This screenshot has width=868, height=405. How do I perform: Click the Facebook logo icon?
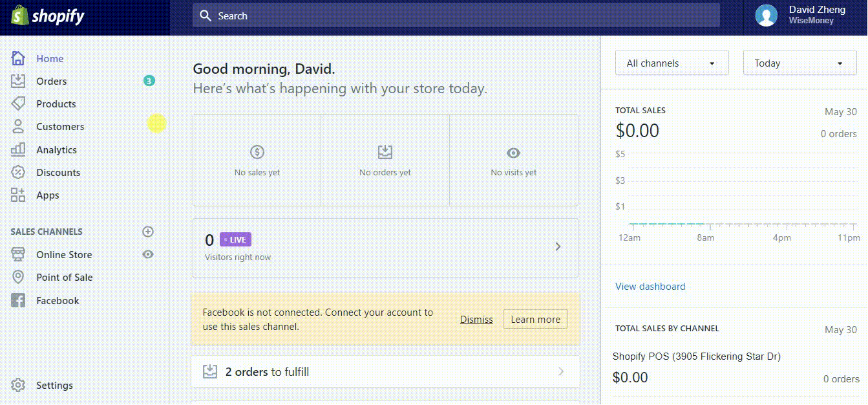[18, 300]
